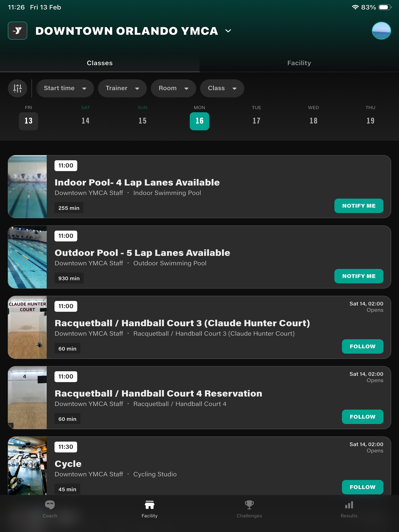
Task: Open Racquetball / Handball Court 4 Reservation title
Action: point(158,393)
